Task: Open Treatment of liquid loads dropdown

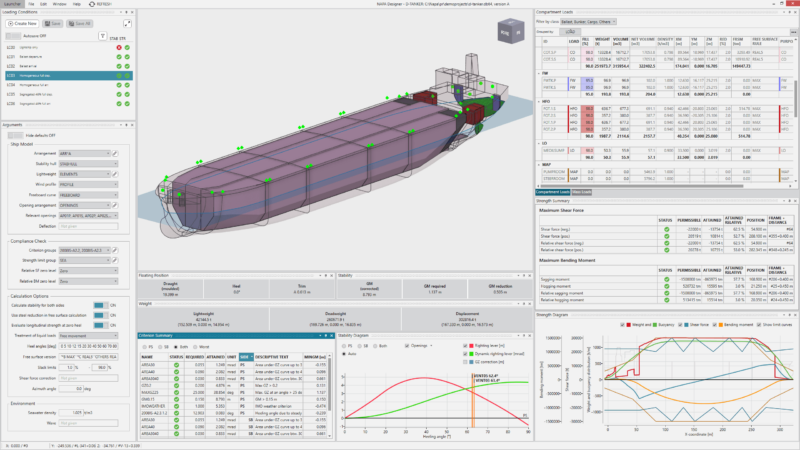Action: tap(88, 336)
